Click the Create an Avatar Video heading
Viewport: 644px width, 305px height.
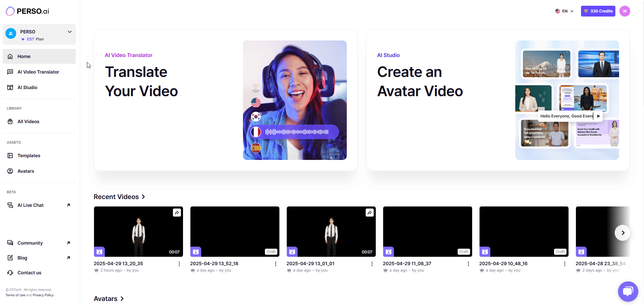tap(420, 82)
